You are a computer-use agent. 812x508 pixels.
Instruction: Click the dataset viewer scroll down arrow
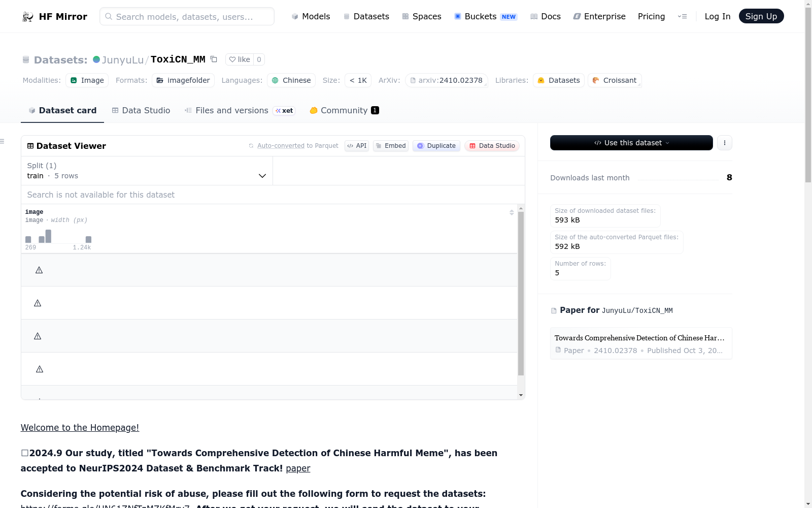coord(521,395)
